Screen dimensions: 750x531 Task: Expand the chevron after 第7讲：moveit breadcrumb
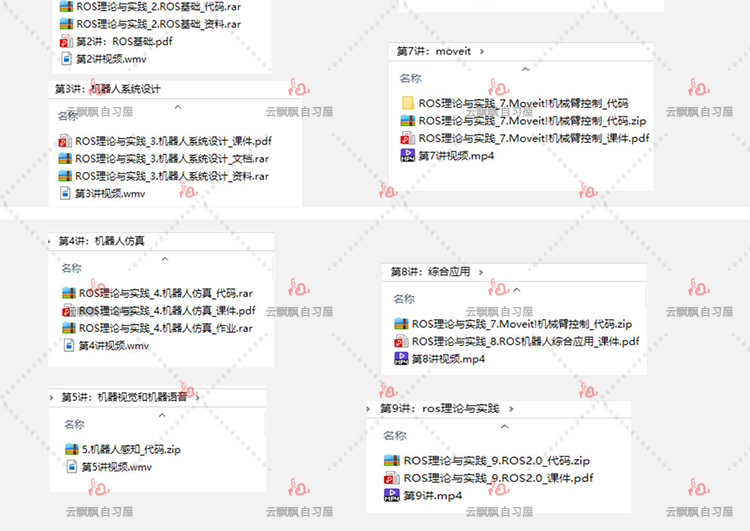click(x=482, y=52)
